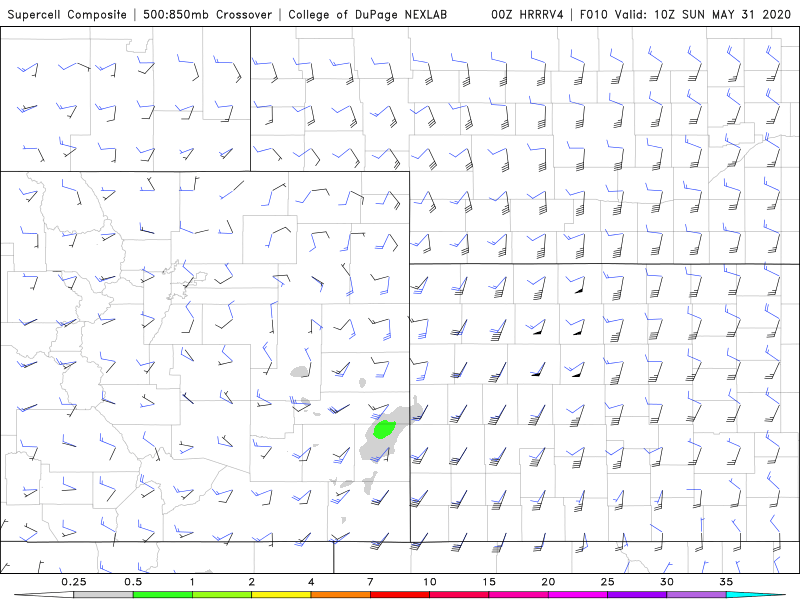Select the crimson 10–15 color bar segment
Screen dimensions: 800x600
[459, 595]
